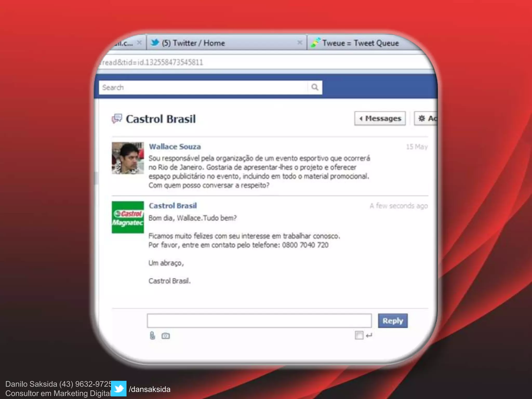Viewport: 532px width, 399px height.
Task: Click the conversation bubble icon beside Castrol Brasil
Action: 117,119
